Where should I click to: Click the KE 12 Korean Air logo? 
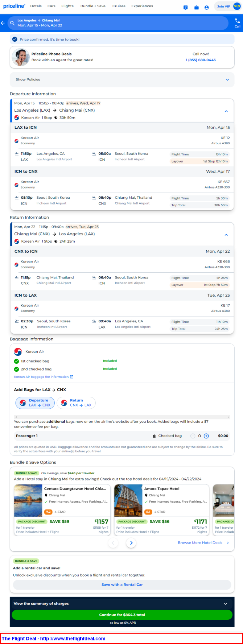(16, 141)
